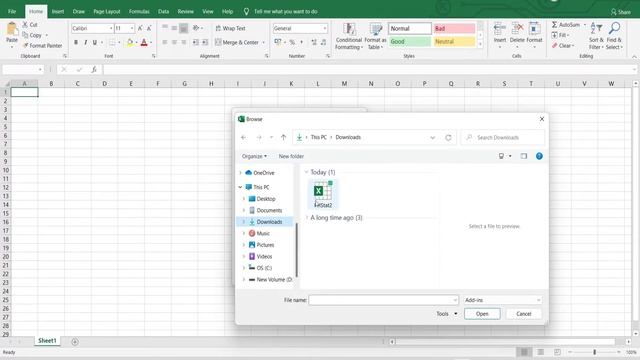Open the Organize dropdown in dialog
Viewport: 640px width, 360px height.
[254, 156]
